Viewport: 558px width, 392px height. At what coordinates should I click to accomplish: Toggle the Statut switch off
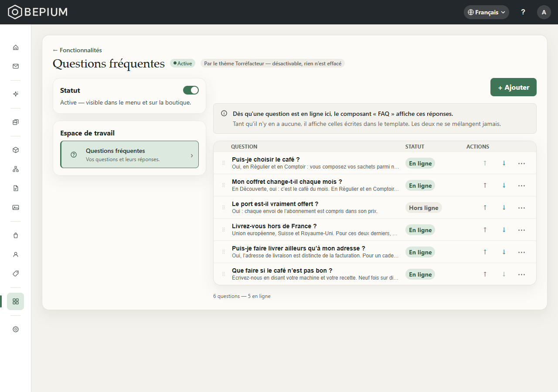click(x=191, y=90)
